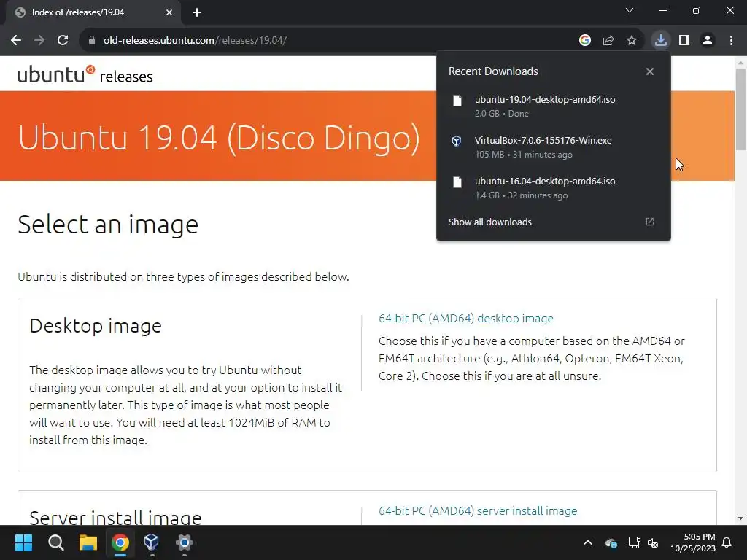Open the side panel icon

click(684, 41)
